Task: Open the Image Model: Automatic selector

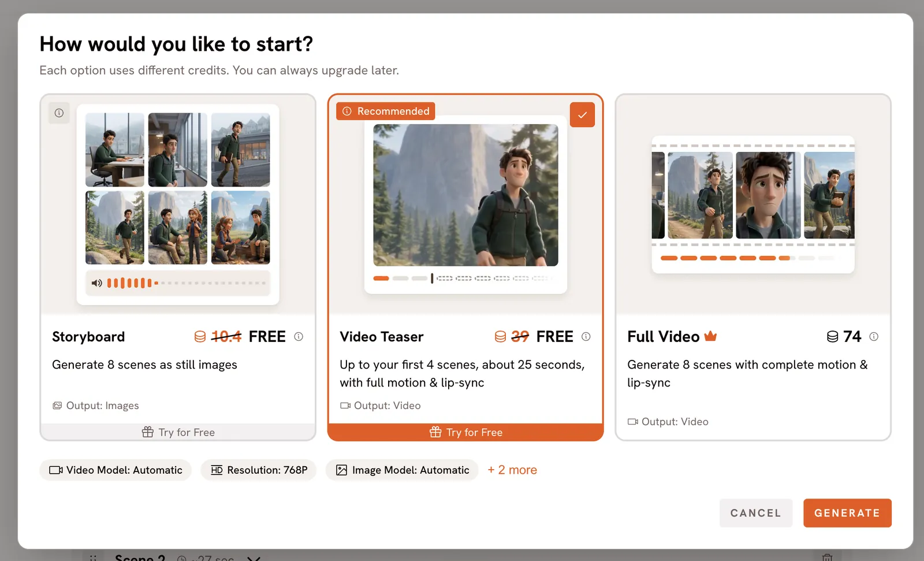Action: click(402, 470)
